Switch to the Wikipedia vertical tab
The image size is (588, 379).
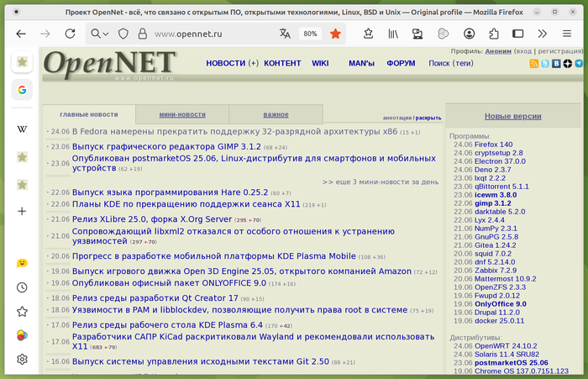[x=22, y=129]
